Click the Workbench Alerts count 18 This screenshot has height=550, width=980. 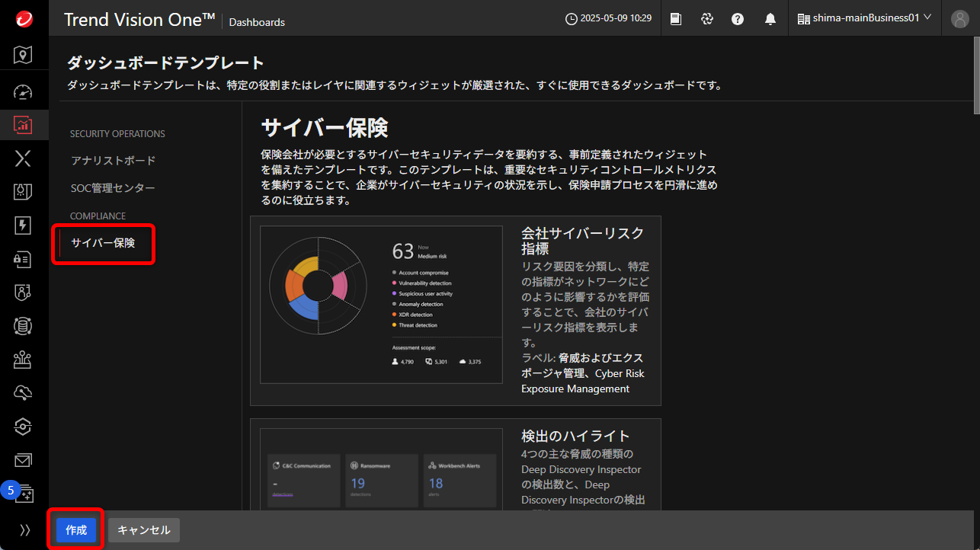436,484
